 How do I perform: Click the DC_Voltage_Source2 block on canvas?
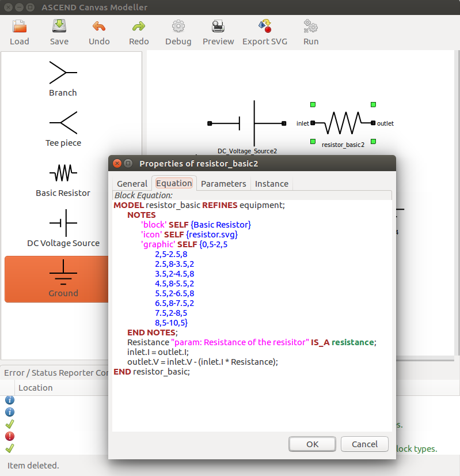[253, 123]
